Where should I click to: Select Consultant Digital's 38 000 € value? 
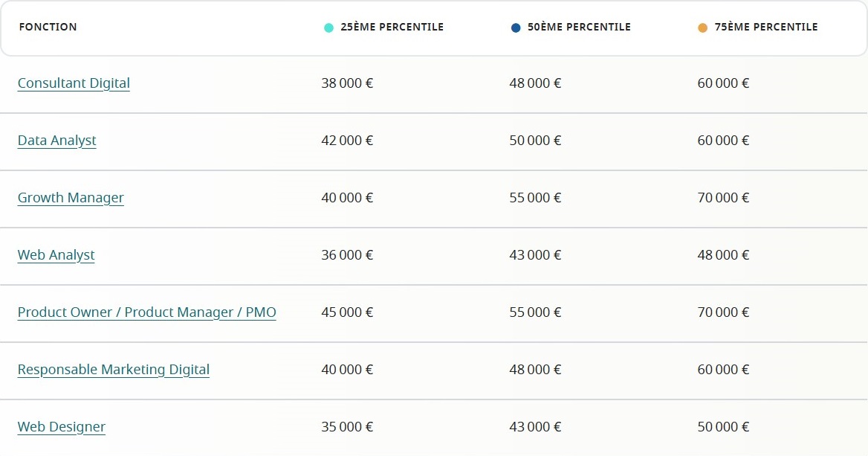347,83
